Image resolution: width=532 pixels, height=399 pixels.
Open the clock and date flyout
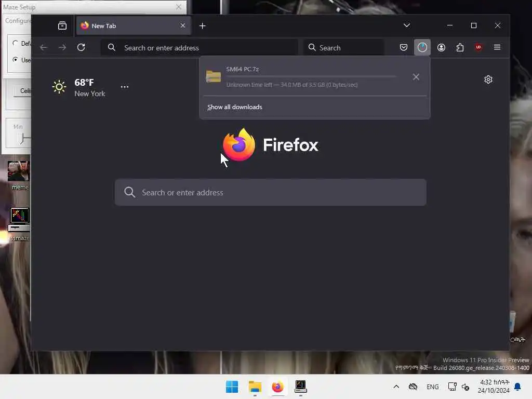(x=494, y=387)
